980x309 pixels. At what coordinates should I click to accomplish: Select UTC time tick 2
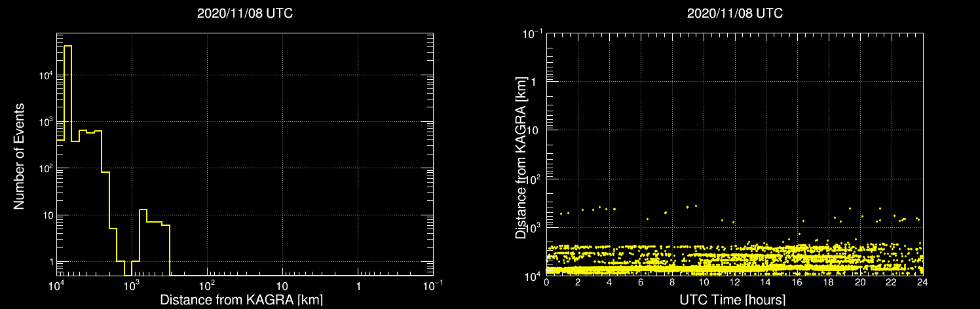pyautogui.click(x=578, y=283)
